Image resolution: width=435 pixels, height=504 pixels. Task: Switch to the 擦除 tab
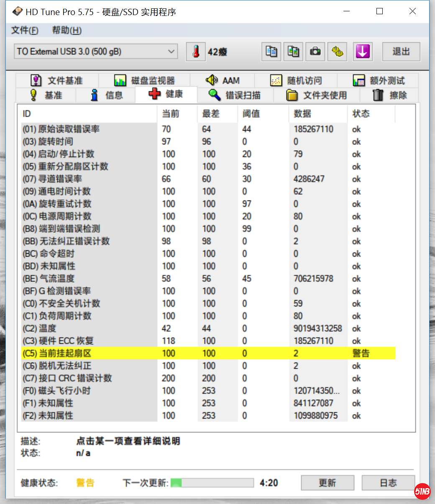pos(389,95)
